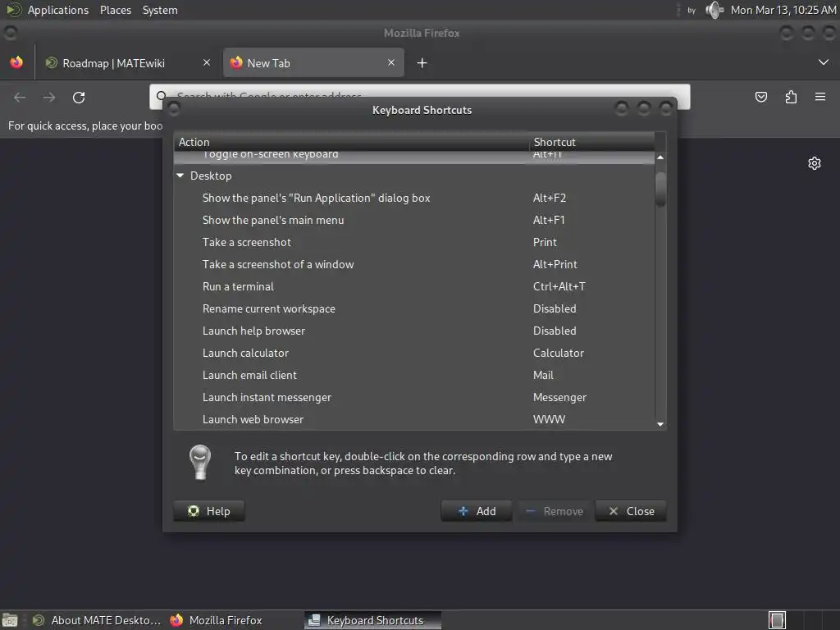Click the lightbulb hint icon
Screen dimensions: 840x630
[x=200, y=463]
